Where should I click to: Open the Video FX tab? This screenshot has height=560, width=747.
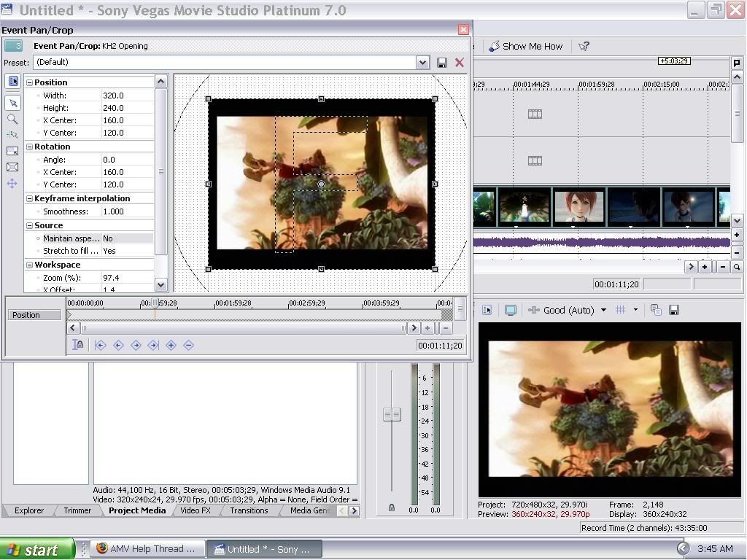click(196, 510)
